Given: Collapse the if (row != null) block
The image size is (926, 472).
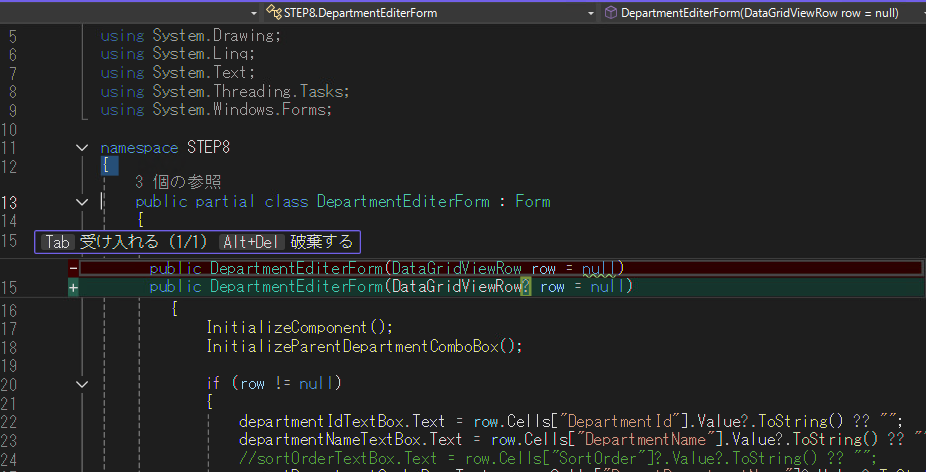Looking at the screenshot, I should 81,383.
